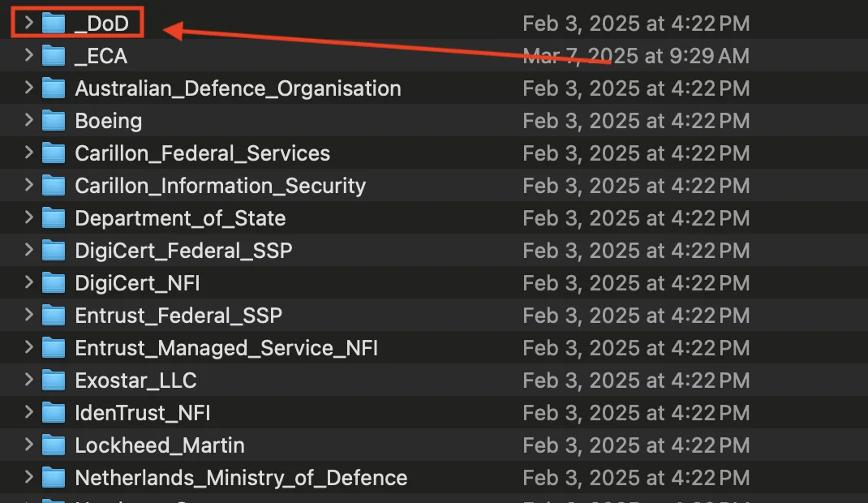Viewport: 868px width, 503px height.
Task: Expand the _ECA folder chevron
Action: [28, 55]
